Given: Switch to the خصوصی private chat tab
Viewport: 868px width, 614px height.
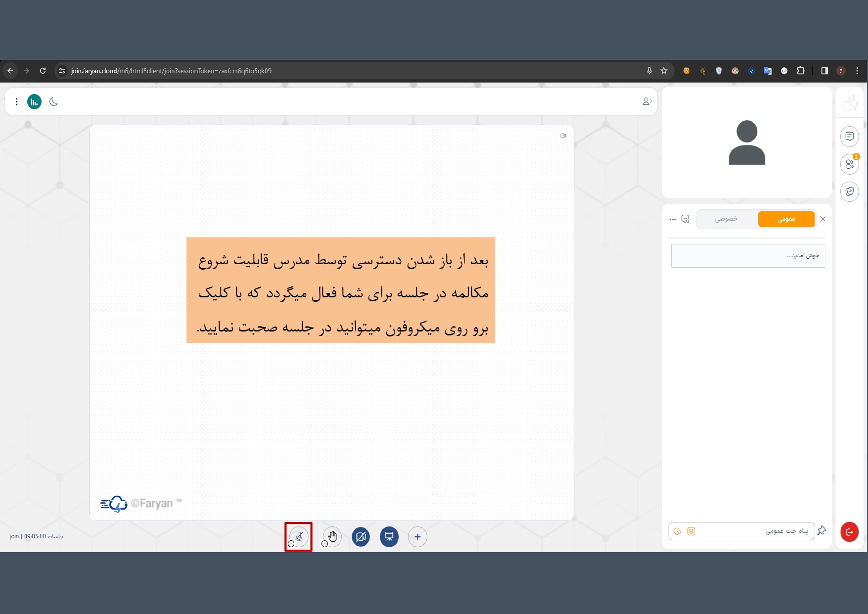Looking at the screenshot, I should (x=726, y=219).
